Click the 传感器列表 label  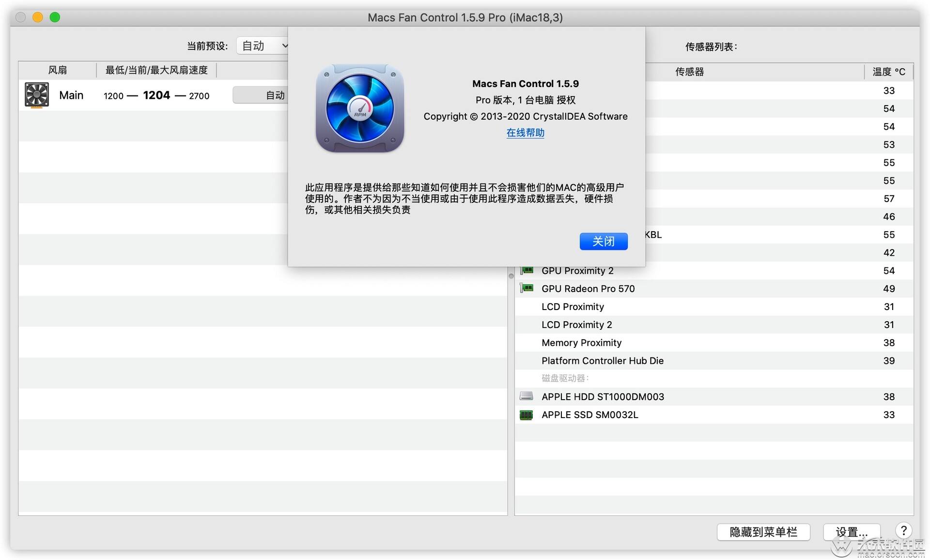click(711, 47)
